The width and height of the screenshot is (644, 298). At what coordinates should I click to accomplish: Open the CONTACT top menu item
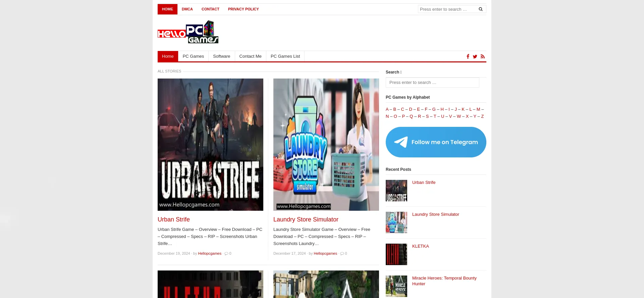point(210,9)
